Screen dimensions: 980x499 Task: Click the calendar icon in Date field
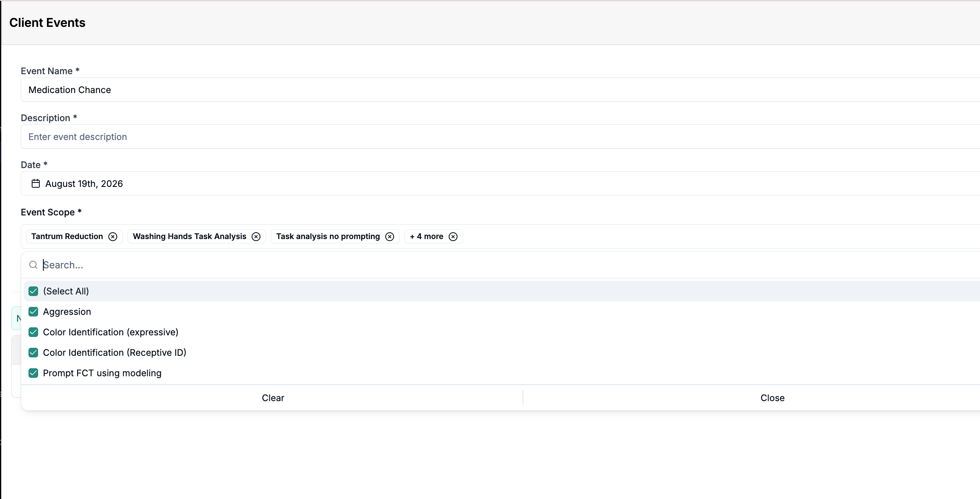(36, 184)
